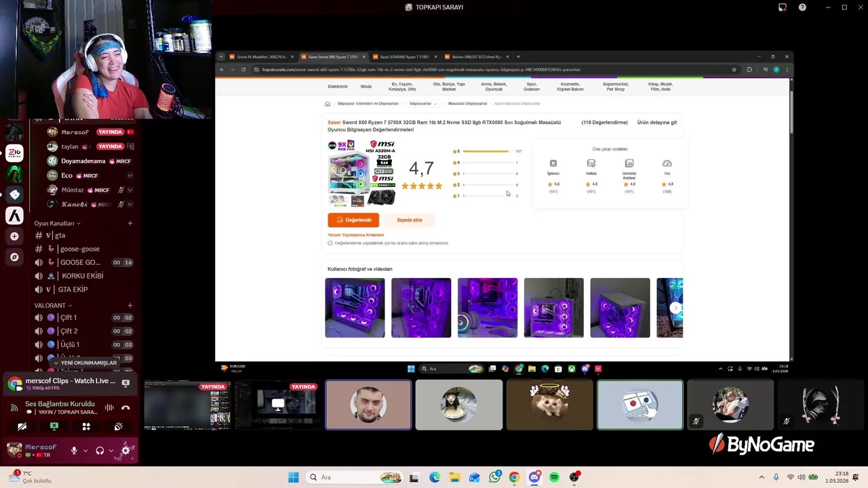868x488 pixels.
Task: Jump to YENİ OKUNMAMIŞLAR unread messages
Action: tap(85, 363)
